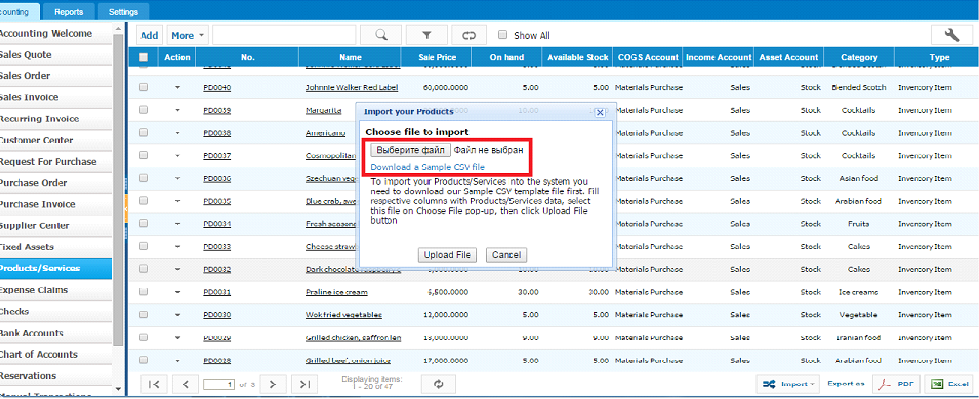Expand action arrow for row PD0037
Screen dimensions: 979x399
pyautogui.click(x=177, y=155)
